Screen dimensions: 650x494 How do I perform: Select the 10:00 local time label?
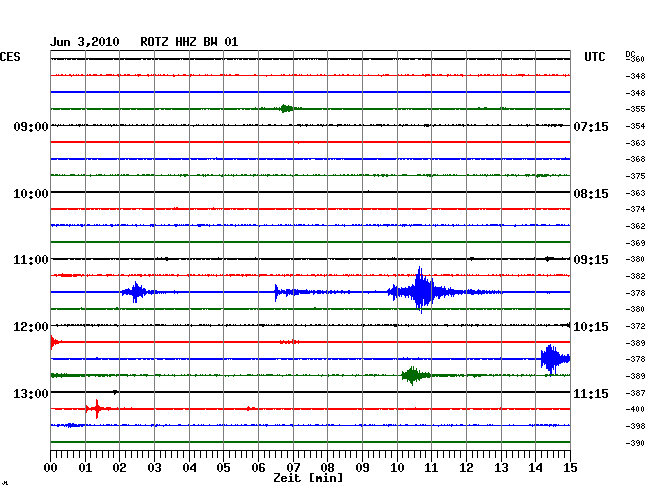point(31,194)
